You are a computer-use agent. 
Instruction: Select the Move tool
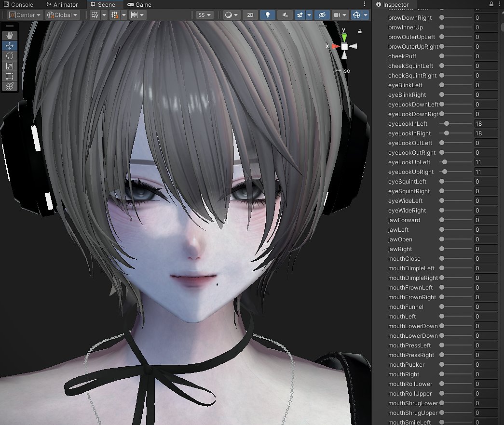(10, 46)
